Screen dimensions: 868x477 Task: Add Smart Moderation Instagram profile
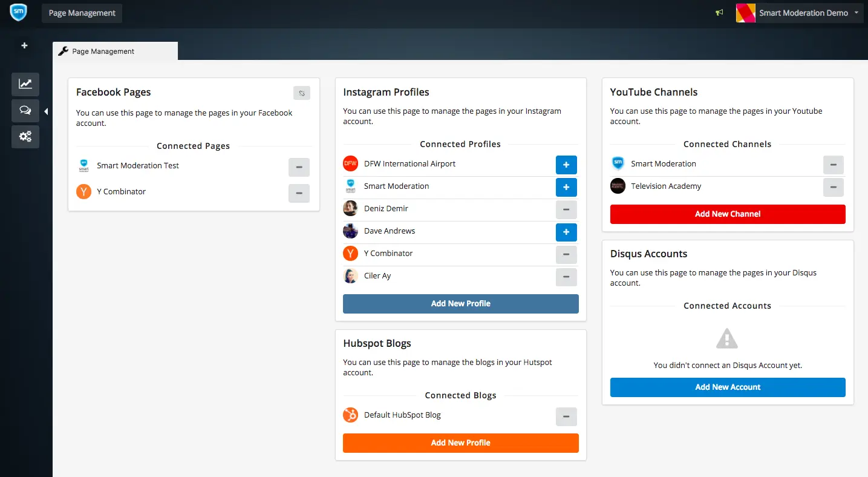[566, 187]
